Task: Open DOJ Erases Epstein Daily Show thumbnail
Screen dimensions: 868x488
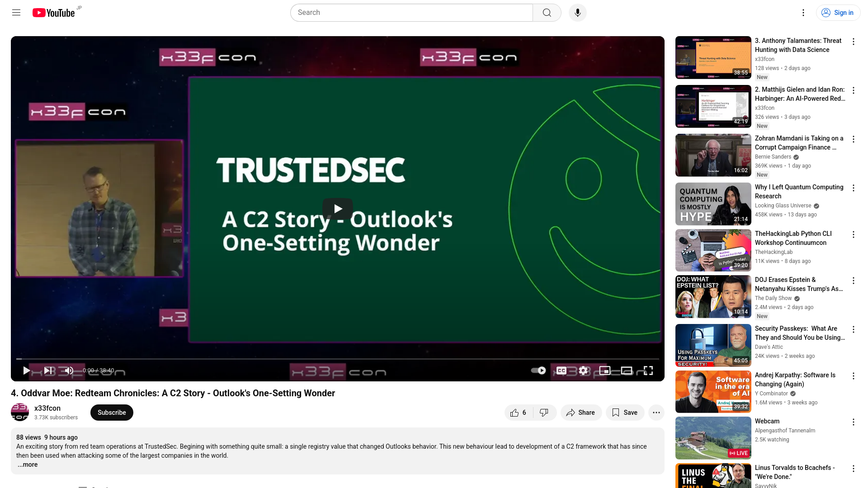Action: coord(713,296)
